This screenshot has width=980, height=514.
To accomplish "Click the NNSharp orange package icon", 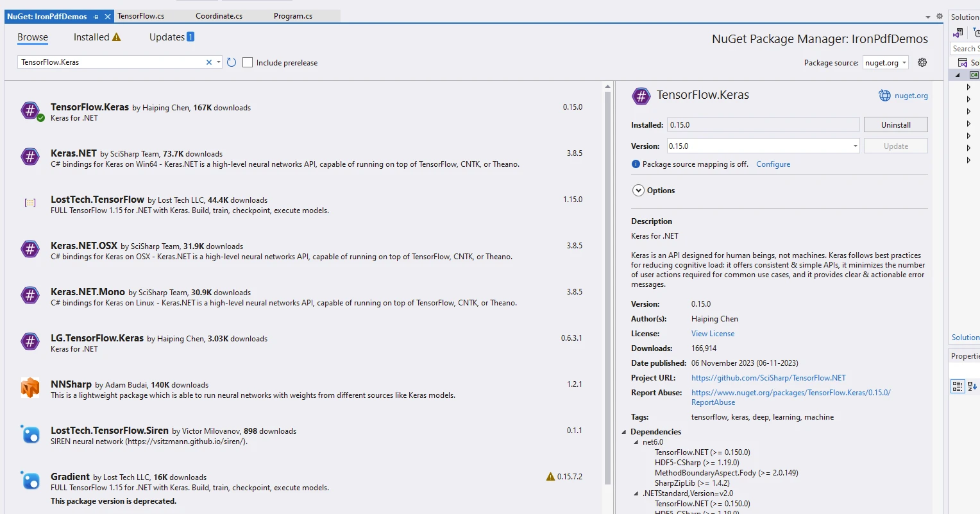I will pos(30,388).
